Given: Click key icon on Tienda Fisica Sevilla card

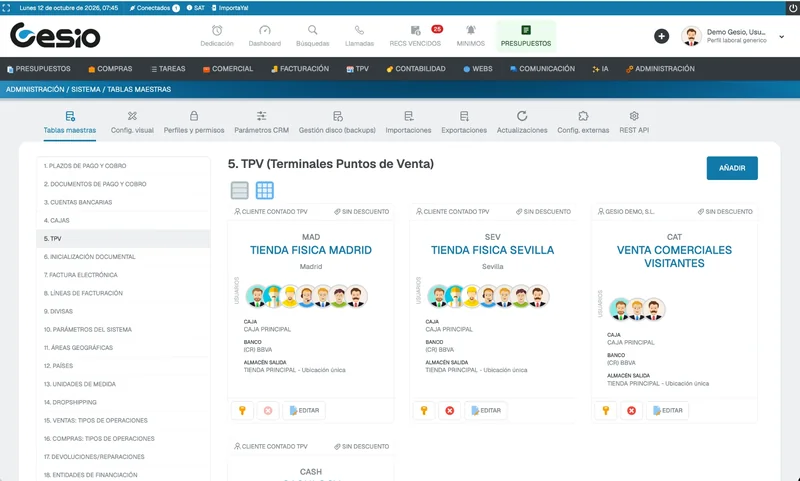Looking at the screenshot, I should coord(424,410).
